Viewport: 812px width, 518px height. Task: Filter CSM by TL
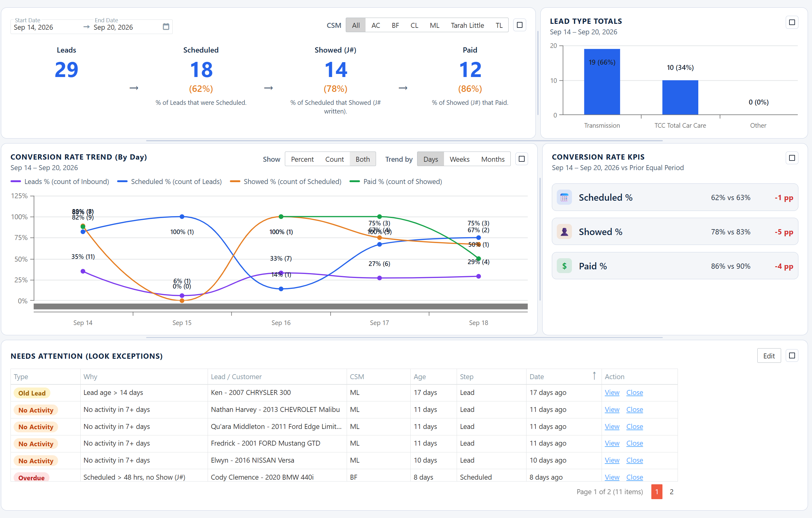click(499, 25)
